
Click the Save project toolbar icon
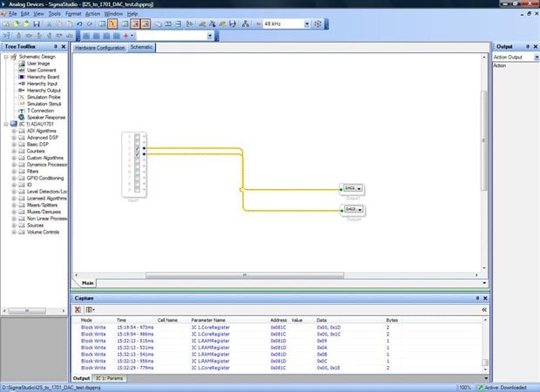[x=37, y=24]
